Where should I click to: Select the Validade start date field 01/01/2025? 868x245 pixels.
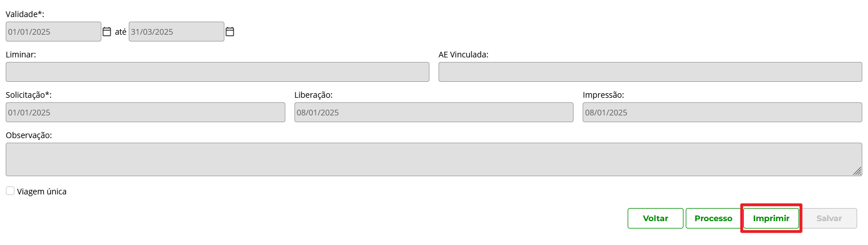click(53, 32)
